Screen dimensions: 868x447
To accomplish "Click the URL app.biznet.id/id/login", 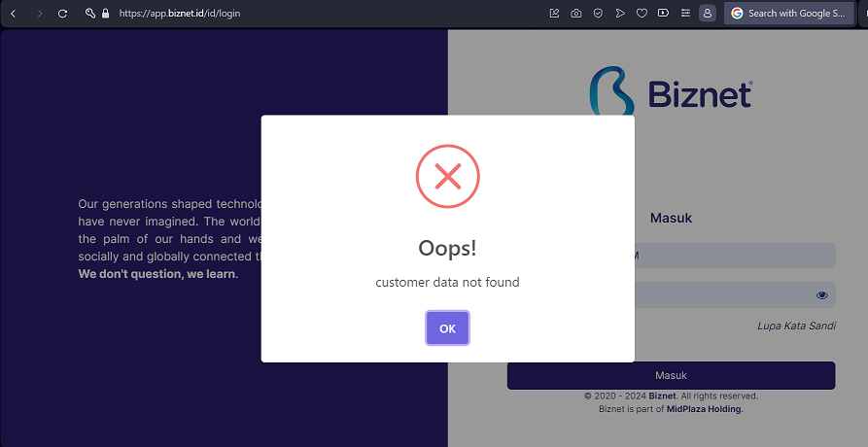I will [180, 14].
